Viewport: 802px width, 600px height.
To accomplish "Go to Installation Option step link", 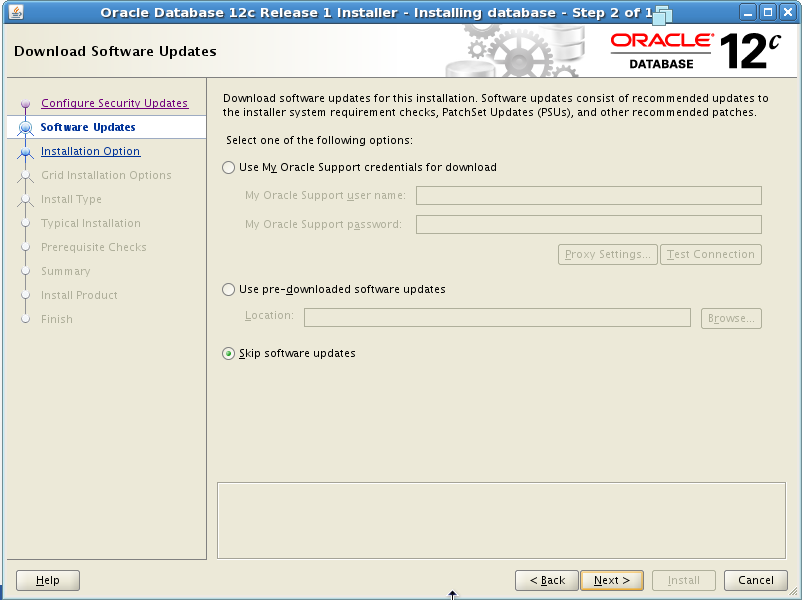I will click(91, 151).
